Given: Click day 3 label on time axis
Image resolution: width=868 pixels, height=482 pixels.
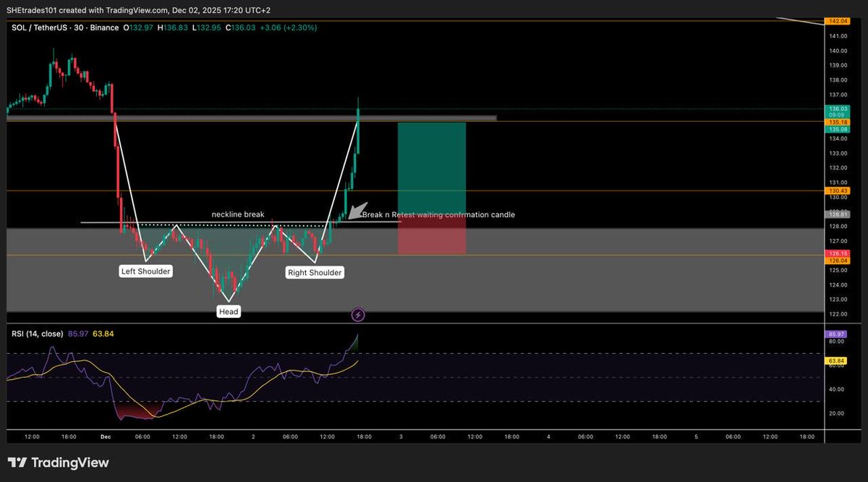Looking at the screenshot, I should click(x=401, y=437).
